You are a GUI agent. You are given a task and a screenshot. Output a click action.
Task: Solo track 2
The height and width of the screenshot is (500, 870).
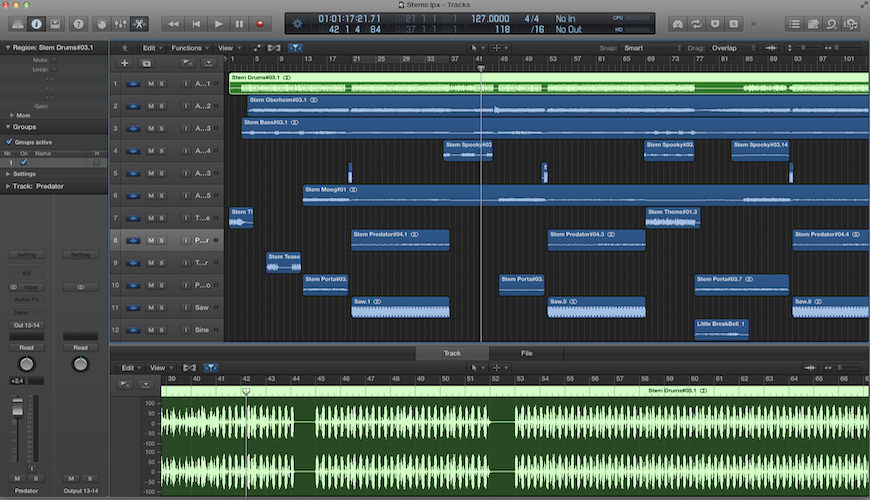161,106
